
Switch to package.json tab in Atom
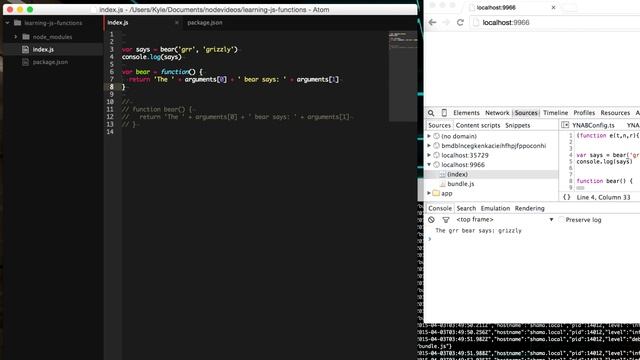(x=205, y=23)
